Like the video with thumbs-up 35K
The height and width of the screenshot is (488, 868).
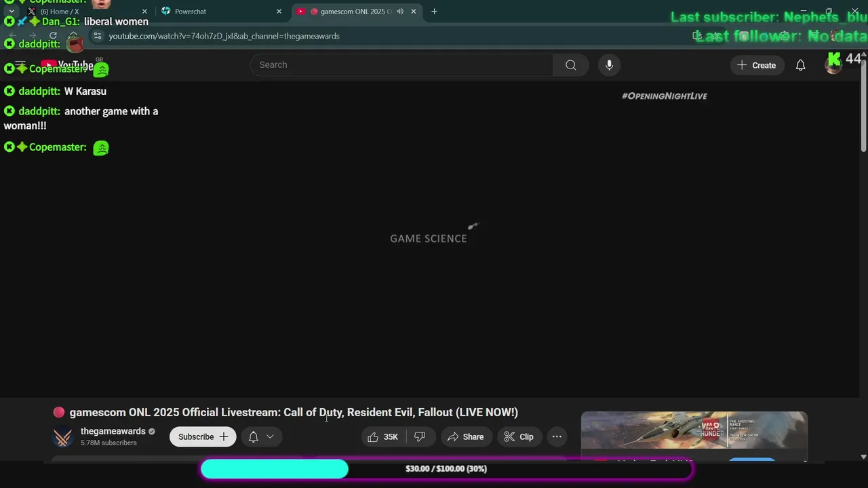point(383,436)
